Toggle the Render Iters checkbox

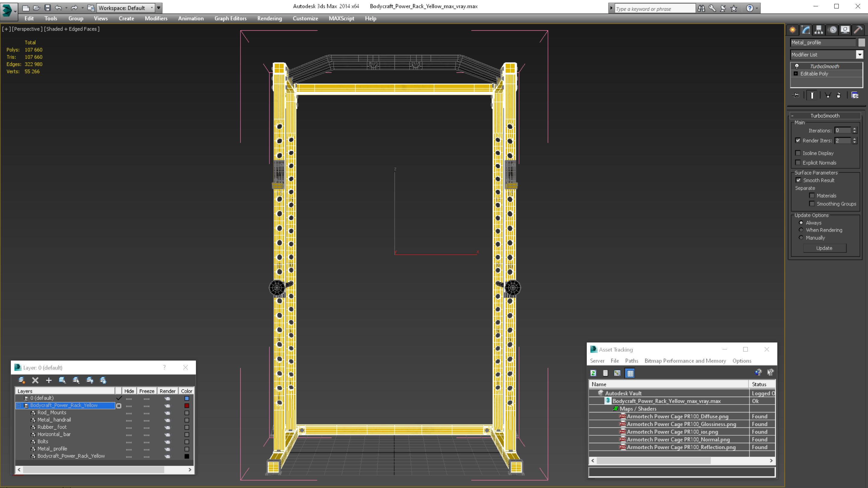798,140
